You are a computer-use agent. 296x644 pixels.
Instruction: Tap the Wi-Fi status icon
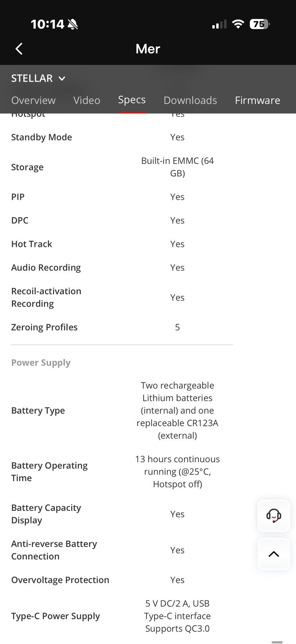pos(238,24)
